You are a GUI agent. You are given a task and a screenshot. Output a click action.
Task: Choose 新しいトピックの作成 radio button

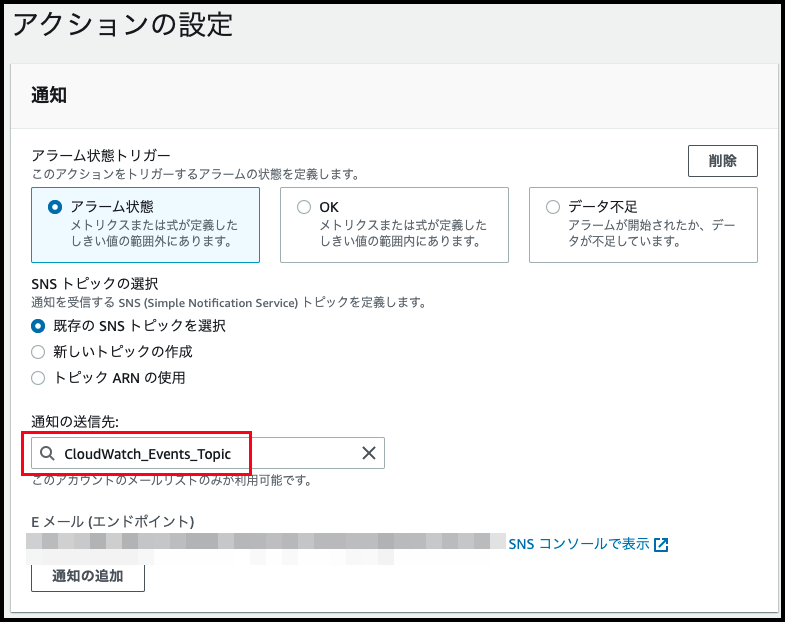pos(38,352)
